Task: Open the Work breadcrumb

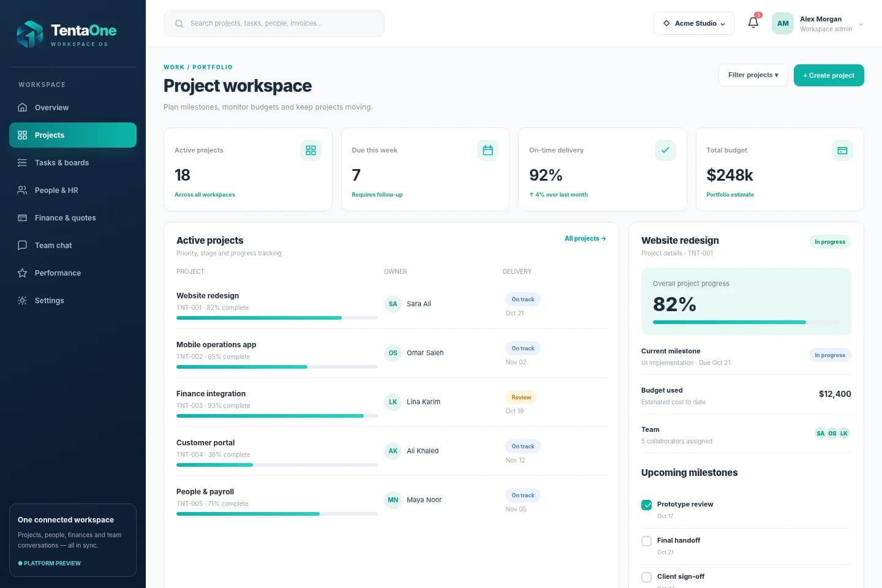Action: [174, 67]
